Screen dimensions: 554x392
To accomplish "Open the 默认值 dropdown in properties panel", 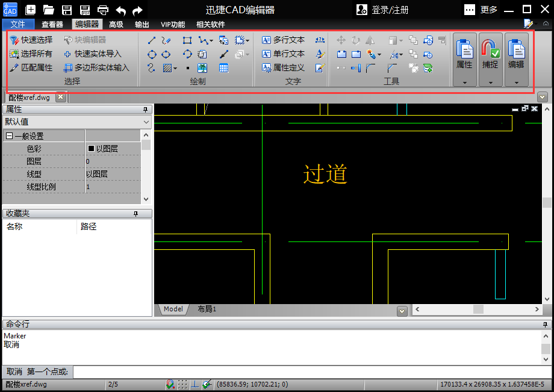I will tap(77, 122).
